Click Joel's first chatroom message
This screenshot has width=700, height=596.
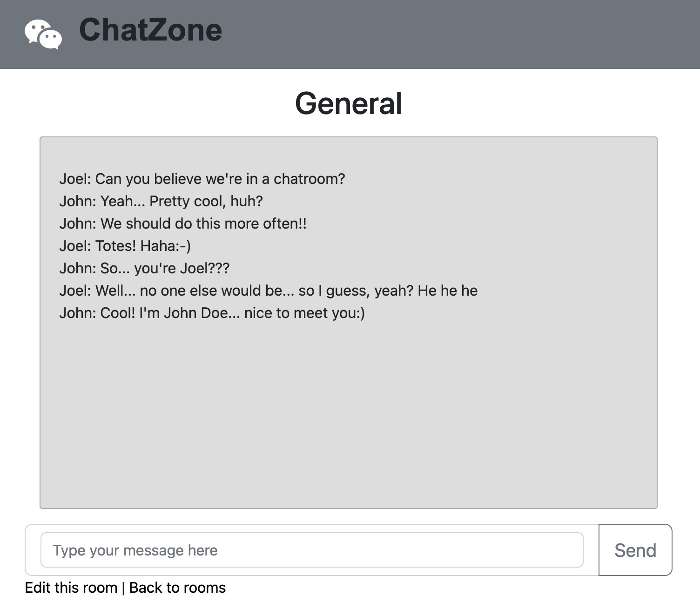(x=203, y=179)
